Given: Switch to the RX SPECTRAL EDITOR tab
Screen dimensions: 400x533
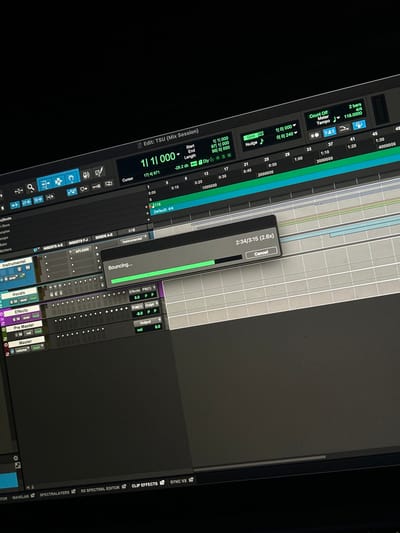Looking at the screenshot, I should point(101,489).
